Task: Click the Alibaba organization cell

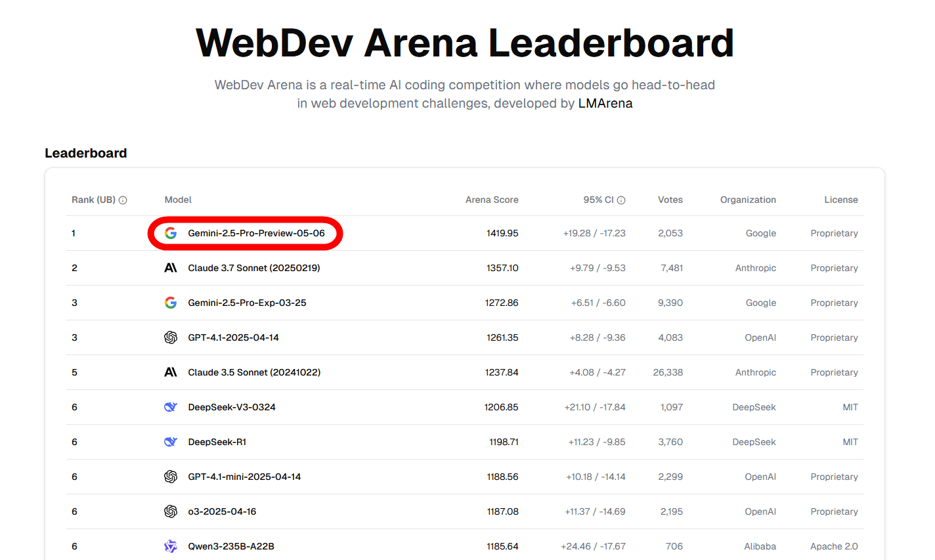Action: coord(760,546)
